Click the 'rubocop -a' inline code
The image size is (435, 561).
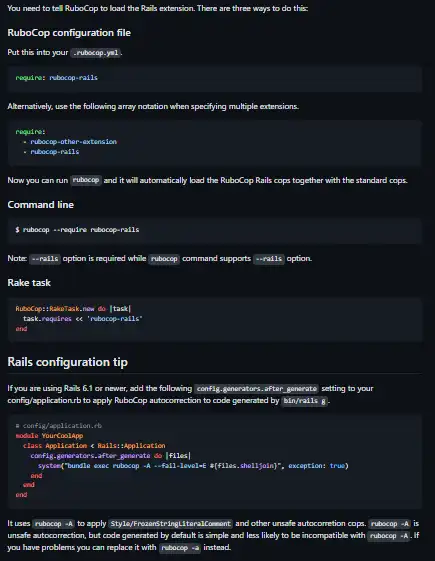pyautogui.click(x=180, y=548)
